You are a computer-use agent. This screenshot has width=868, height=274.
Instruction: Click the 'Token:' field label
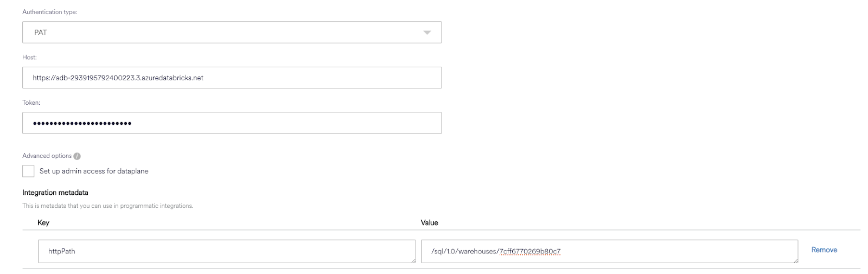point(31,103)
